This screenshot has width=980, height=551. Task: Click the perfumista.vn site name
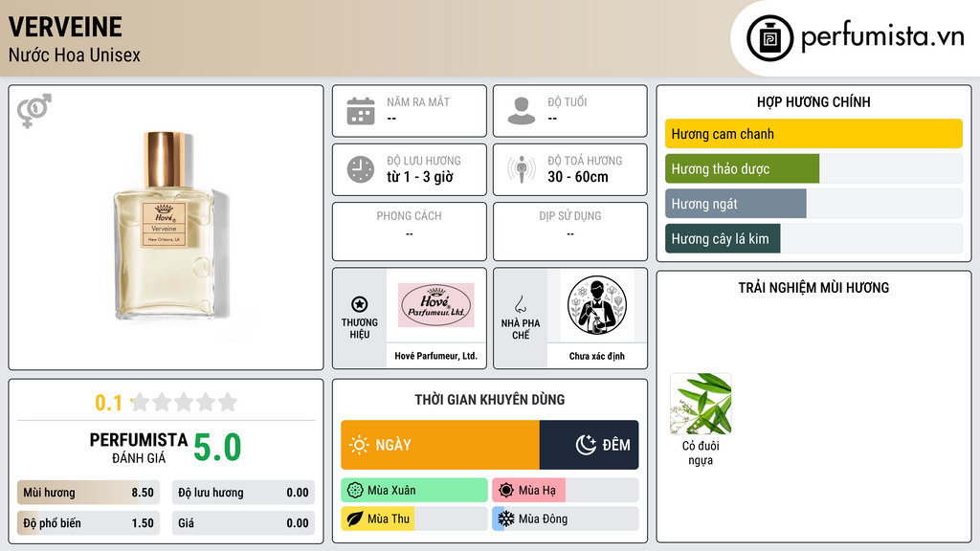click(882, 37)
